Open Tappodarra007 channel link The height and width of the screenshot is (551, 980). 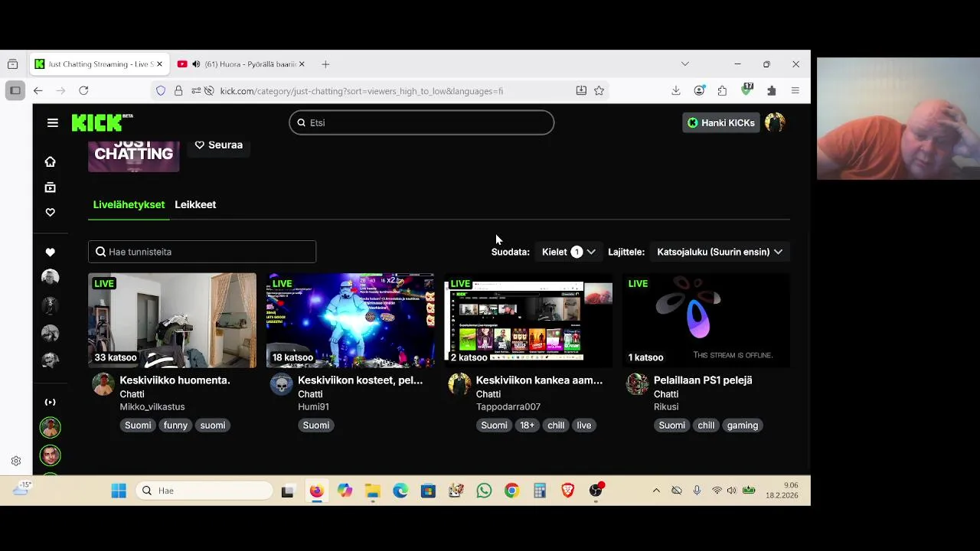pyautogui.click(x=508, y=407)
